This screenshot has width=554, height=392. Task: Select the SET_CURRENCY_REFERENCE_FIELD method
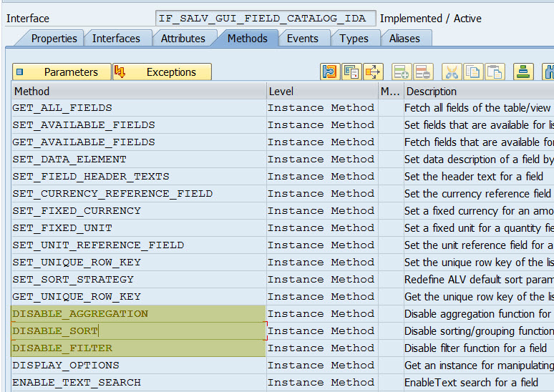pyautogui.click(x=139, y=194)
